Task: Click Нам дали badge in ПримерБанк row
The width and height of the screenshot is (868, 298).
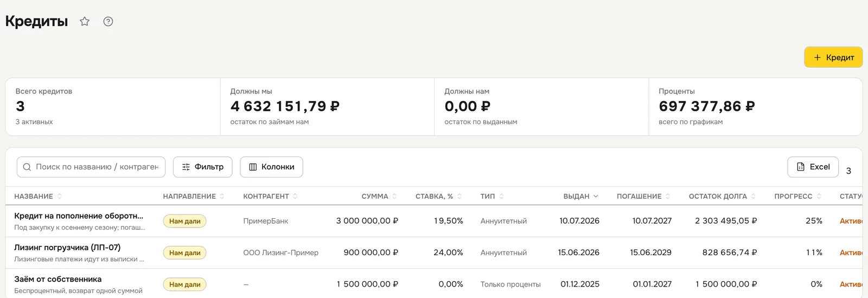Action: [x=184, y=221]
